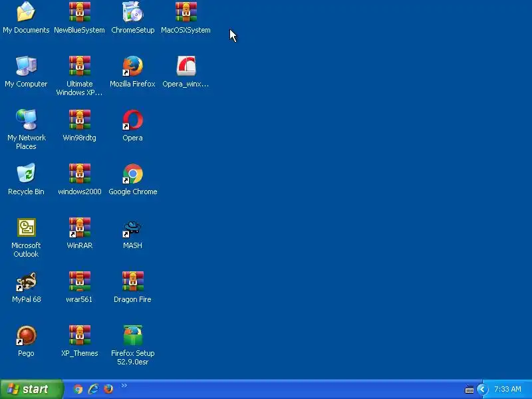Select the MASH shortcut icon
Screen dimensions: 532x399
(132, 227)
